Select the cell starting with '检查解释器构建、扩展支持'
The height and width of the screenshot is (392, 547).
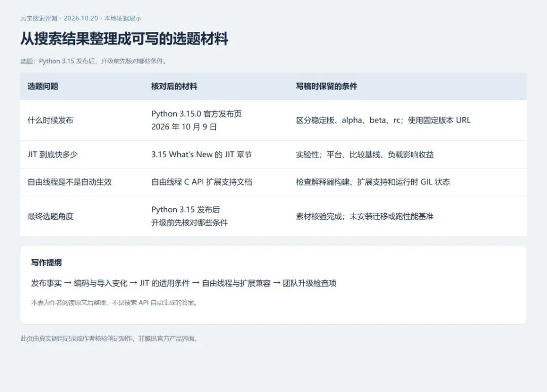tap(373, 182)
